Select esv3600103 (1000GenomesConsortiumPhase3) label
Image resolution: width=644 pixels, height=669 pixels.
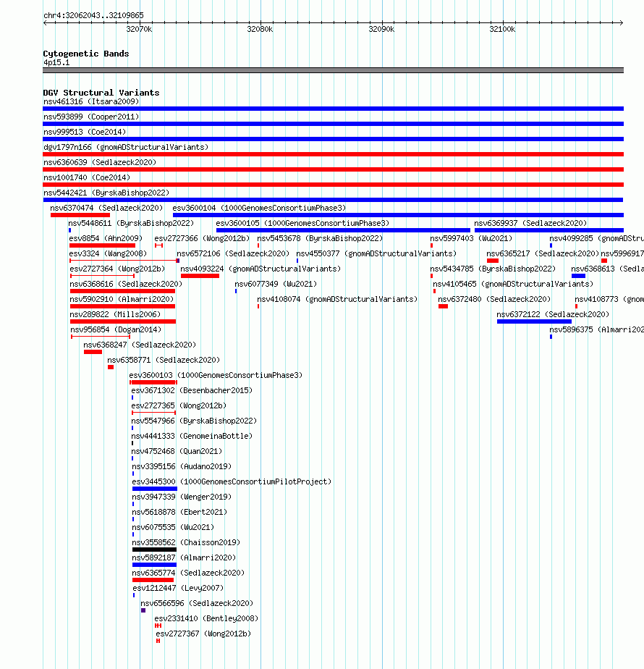tap(216, 376)
